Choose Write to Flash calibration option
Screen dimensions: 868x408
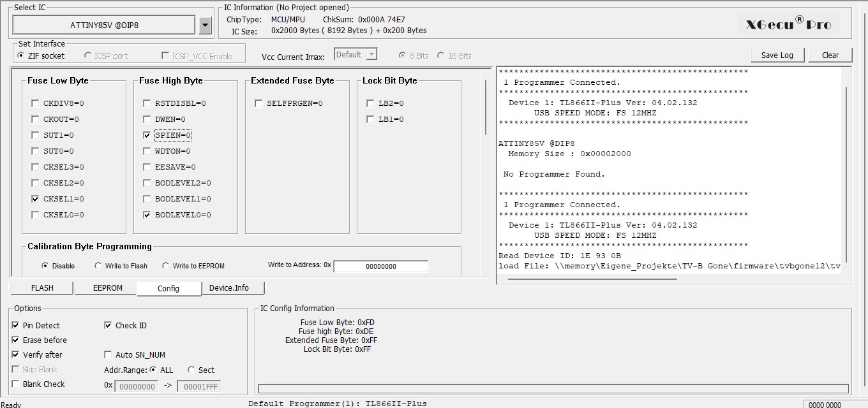(98, 266)
